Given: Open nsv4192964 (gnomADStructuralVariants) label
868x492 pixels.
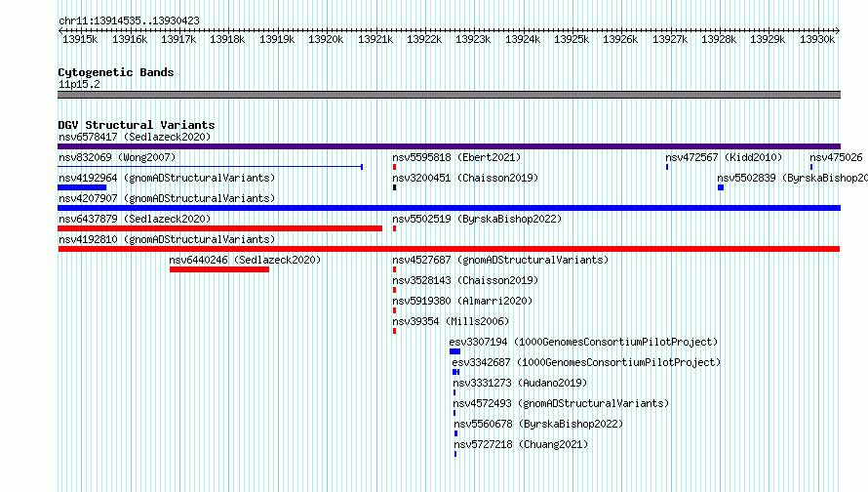Looking at the screenshot, I should click(167, 178).
